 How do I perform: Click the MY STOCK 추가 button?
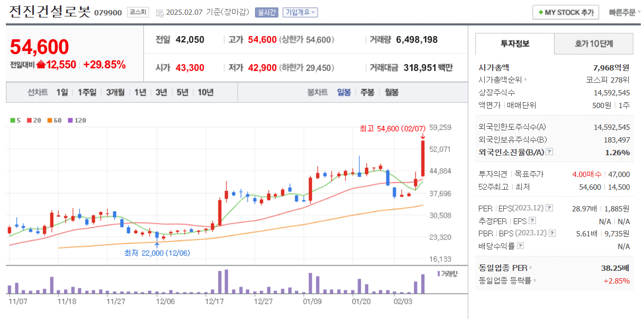point(566,12)
